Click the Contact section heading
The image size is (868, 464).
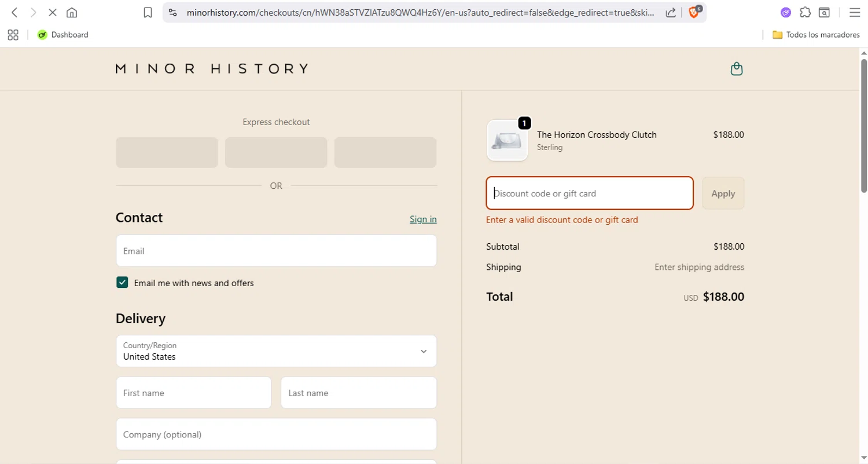(139, 217)
